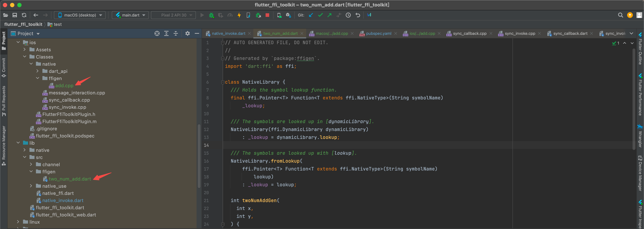Collapse the Classes folder
Viewport: 644px width, 229px height.
pyautogui.click(x=24, y=57)
